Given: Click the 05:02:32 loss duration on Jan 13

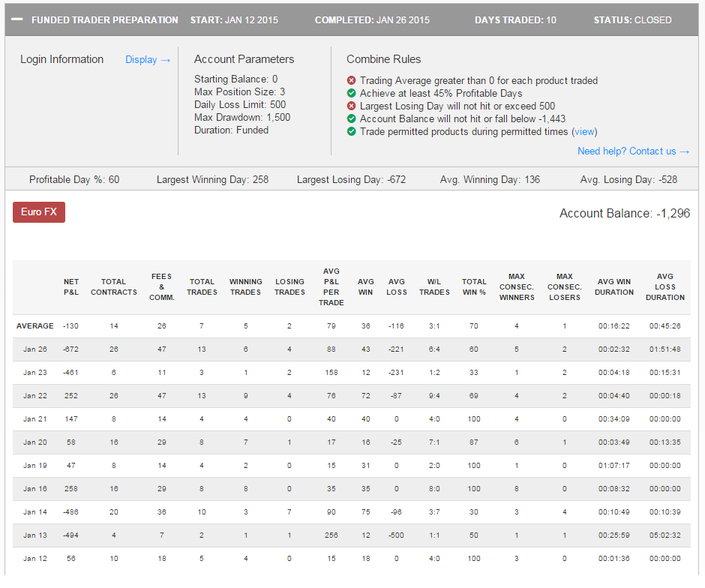Looking at the screenshot, I should [665, 535].
